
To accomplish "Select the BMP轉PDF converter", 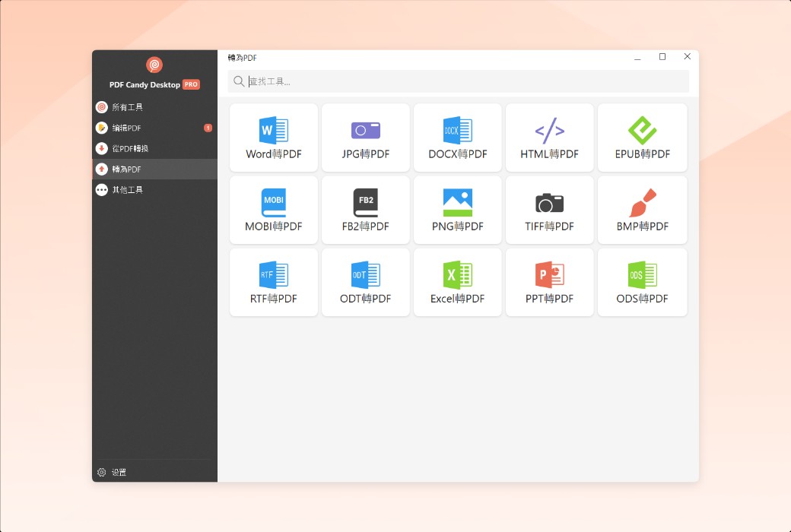I will coord(642,210).
